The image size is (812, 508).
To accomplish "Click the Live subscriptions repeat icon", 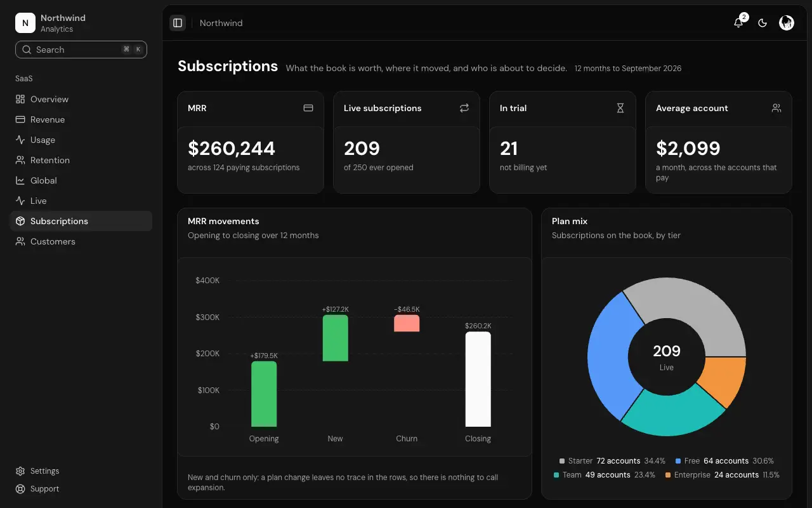I will click(464, 108).
